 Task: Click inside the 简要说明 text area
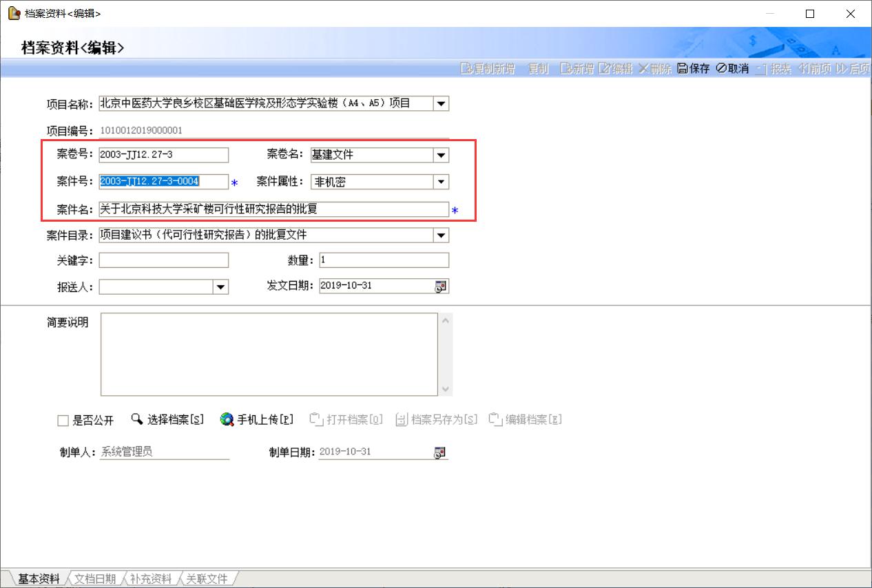tap(269, 355)
